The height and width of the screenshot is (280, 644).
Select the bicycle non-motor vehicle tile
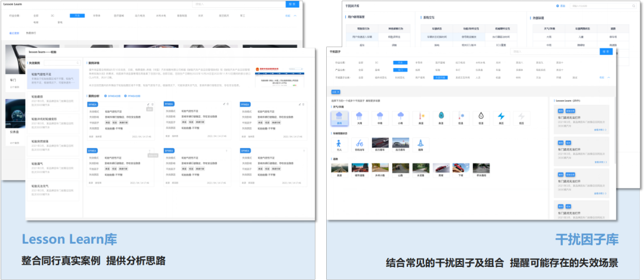coord(360,144)
